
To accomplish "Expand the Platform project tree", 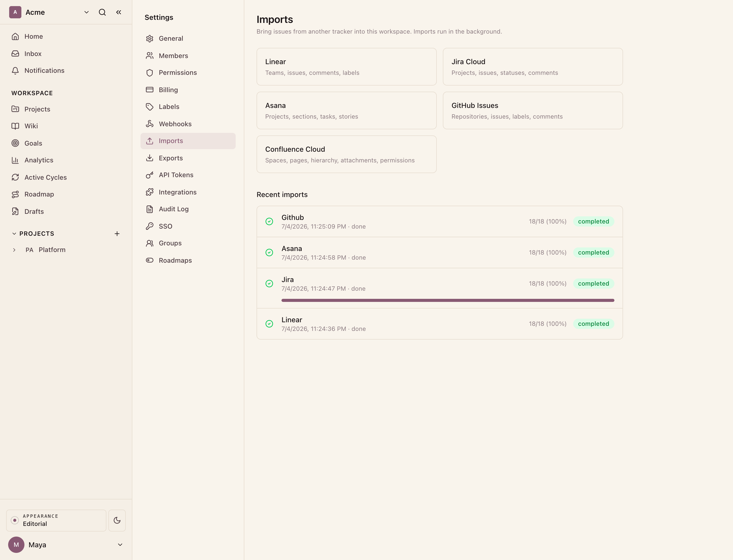I will click(x=14, y=250).
